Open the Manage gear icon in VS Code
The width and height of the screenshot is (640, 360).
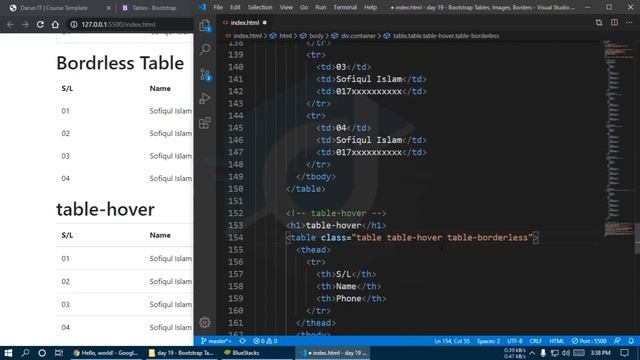[x=205, y=322]
